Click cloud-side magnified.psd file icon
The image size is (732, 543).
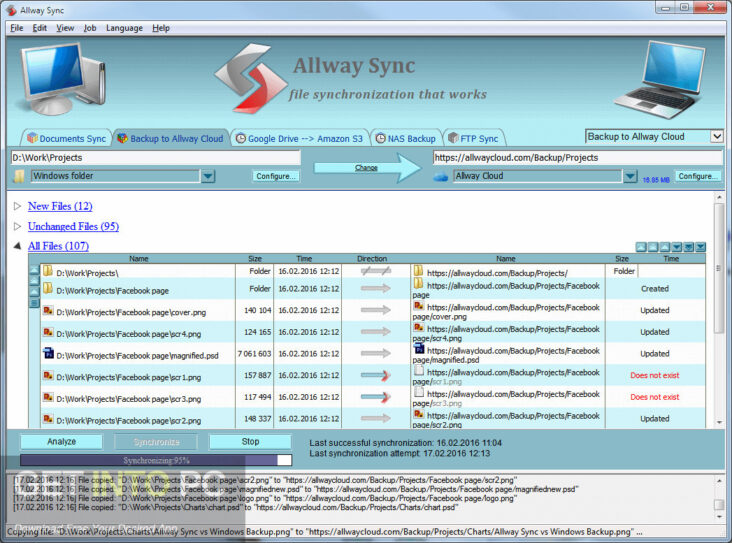pos(419,348)
